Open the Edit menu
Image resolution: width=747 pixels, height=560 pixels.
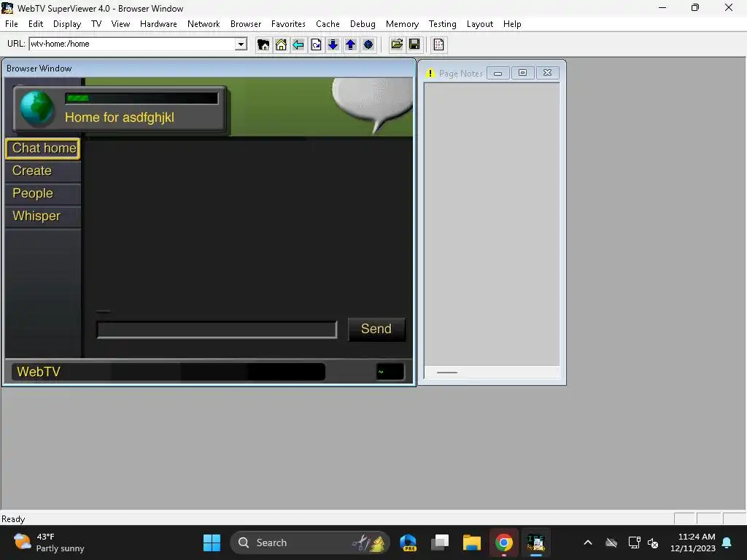pos(36,24)
